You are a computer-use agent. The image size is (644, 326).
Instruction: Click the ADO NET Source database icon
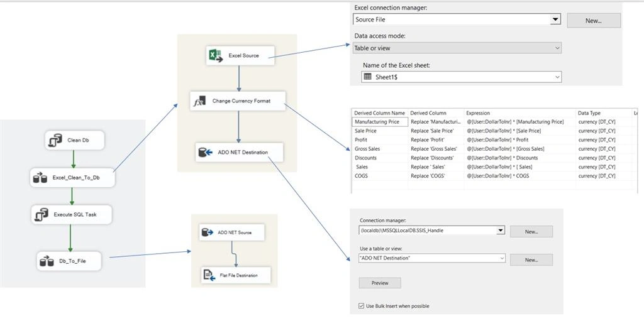click(x=208, y=232)
